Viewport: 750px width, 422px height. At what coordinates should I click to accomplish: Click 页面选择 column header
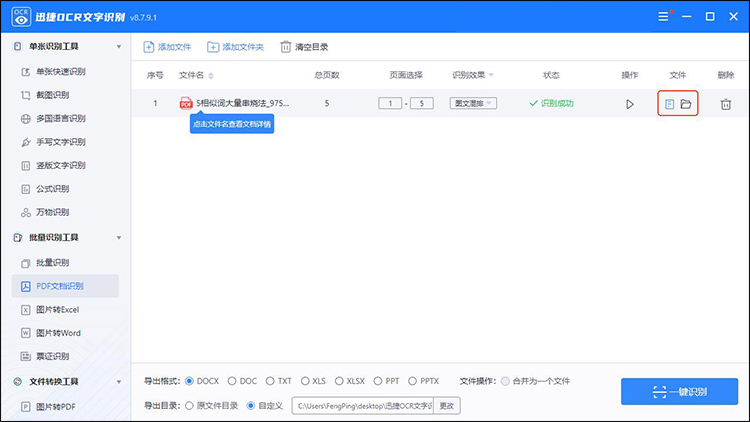click(x=406, y=75)
